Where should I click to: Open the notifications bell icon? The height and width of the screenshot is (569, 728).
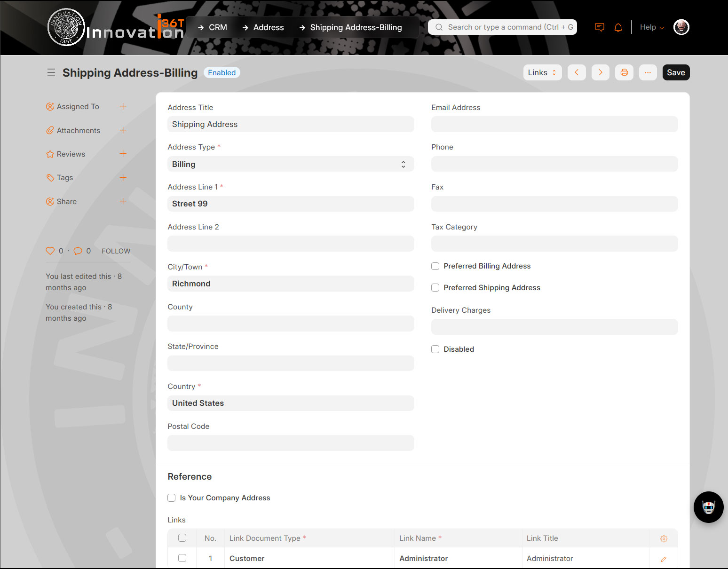pyautogui.click(x=618, y=27)
